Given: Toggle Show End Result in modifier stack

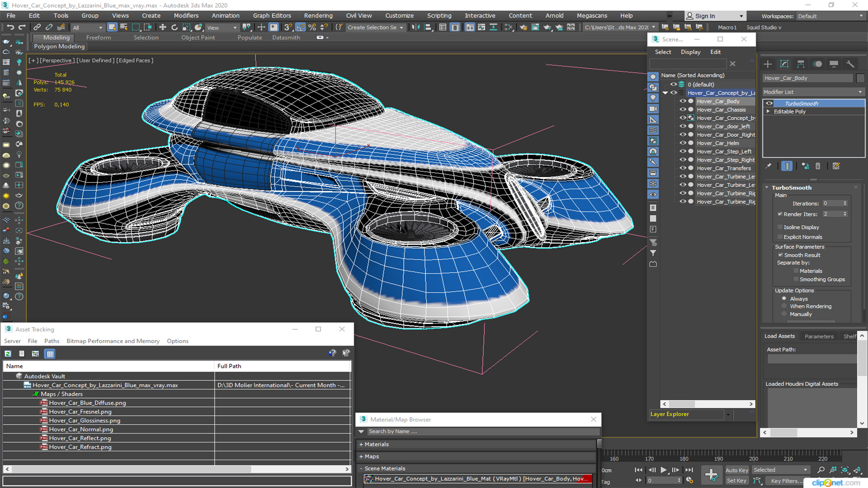Looking at the screenshot, I should (787, 166).
